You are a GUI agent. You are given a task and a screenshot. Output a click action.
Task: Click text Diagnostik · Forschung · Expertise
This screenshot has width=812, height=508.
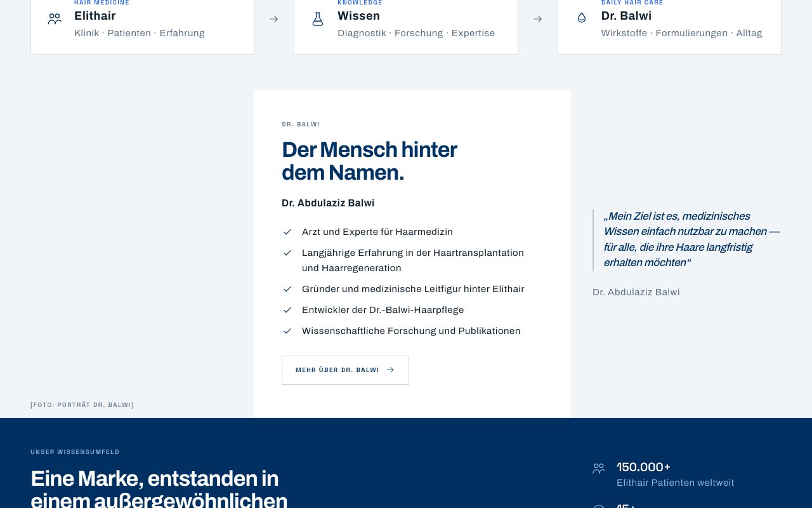(x=416, y=34)
